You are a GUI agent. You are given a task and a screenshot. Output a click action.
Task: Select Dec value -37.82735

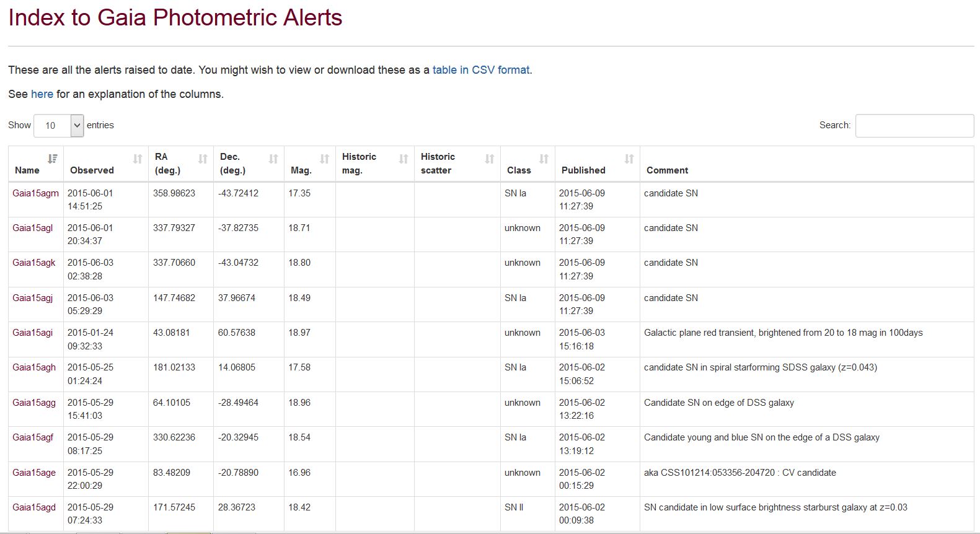238,228
